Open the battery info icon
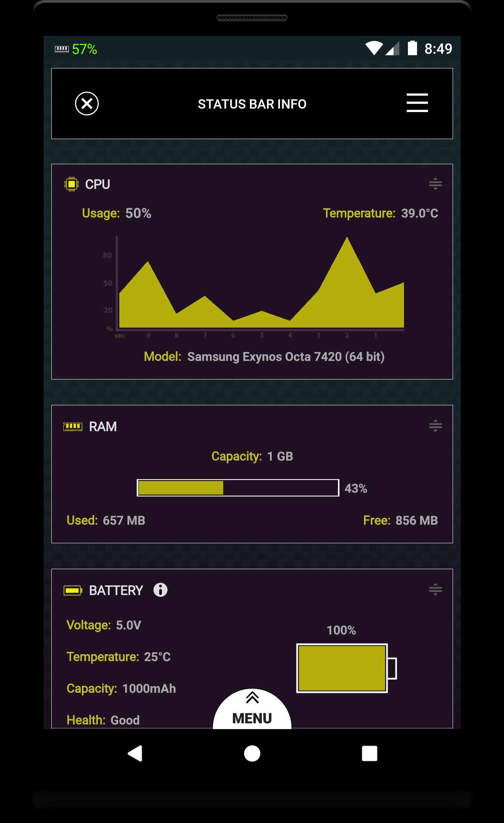This screenshot has height=823, width=504. coord(160,590)
